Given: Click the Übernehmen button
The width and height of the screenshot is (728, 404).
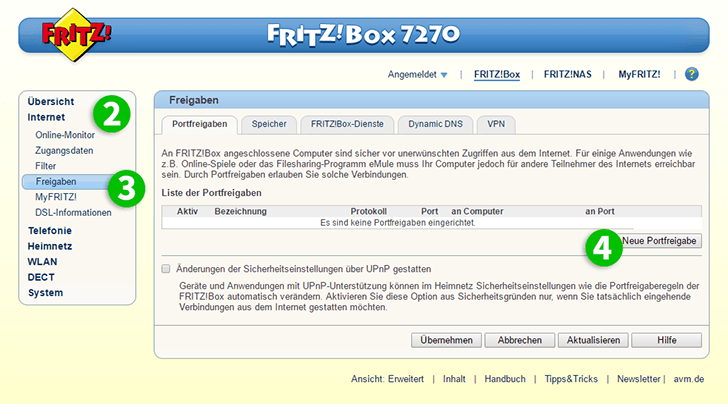Looking at the screenshot, I should [446, 340].
